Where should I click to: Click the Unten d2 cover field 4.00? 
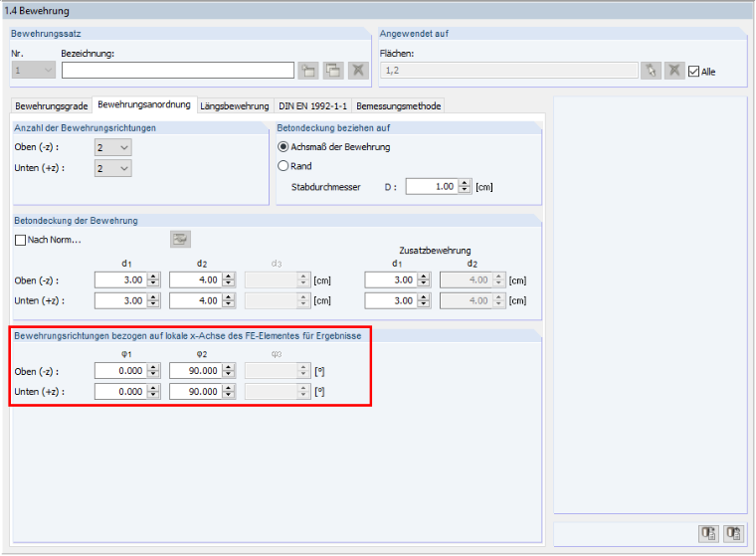click(196, 301)
